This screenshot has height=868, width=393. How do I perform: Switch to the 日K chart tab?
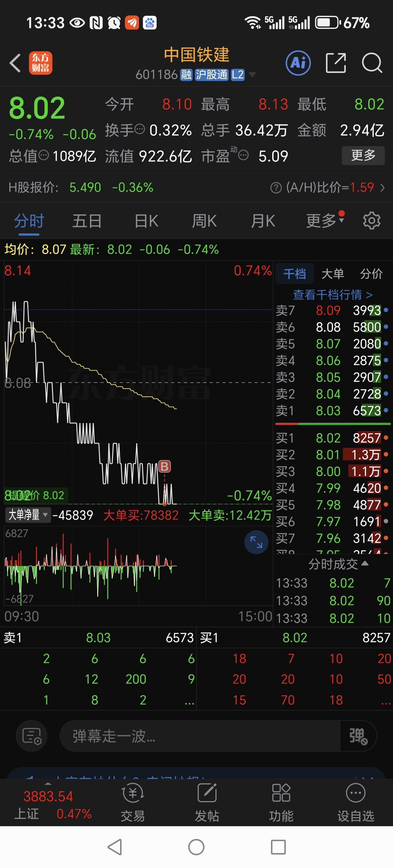[146, 221]
